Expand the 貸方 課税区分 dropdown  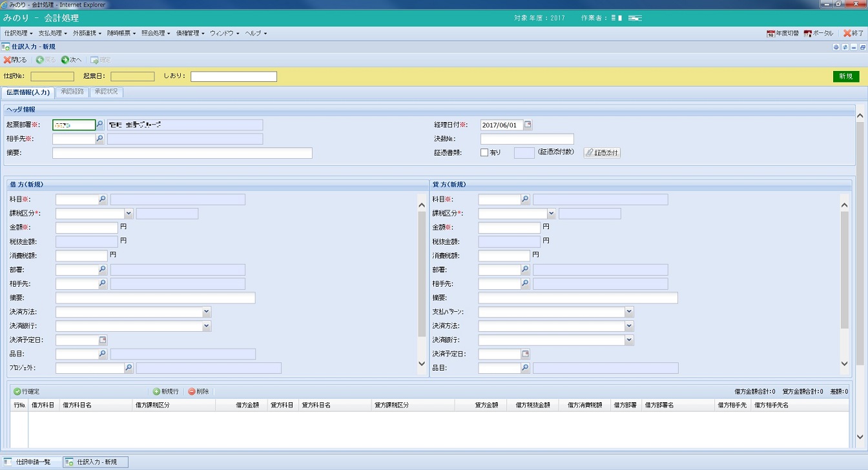pyautogui.click(x=551, y=214)
